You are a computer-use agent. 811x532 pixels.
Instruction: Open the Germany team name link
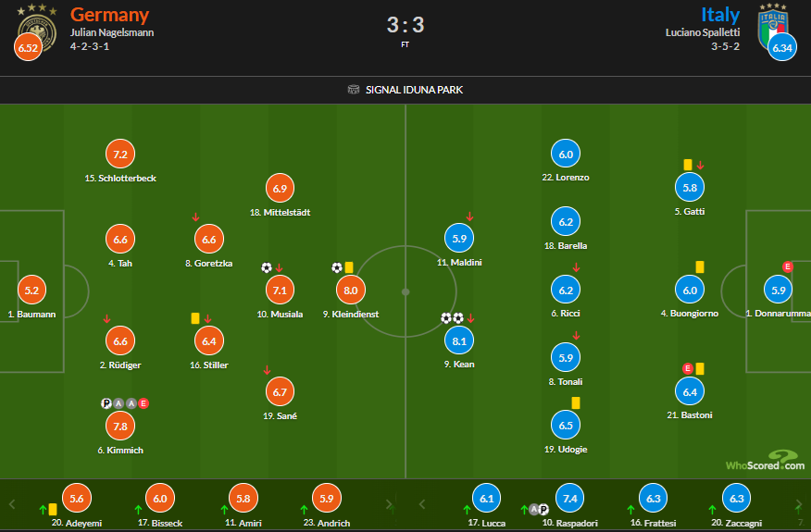click(x=109, y=15)
